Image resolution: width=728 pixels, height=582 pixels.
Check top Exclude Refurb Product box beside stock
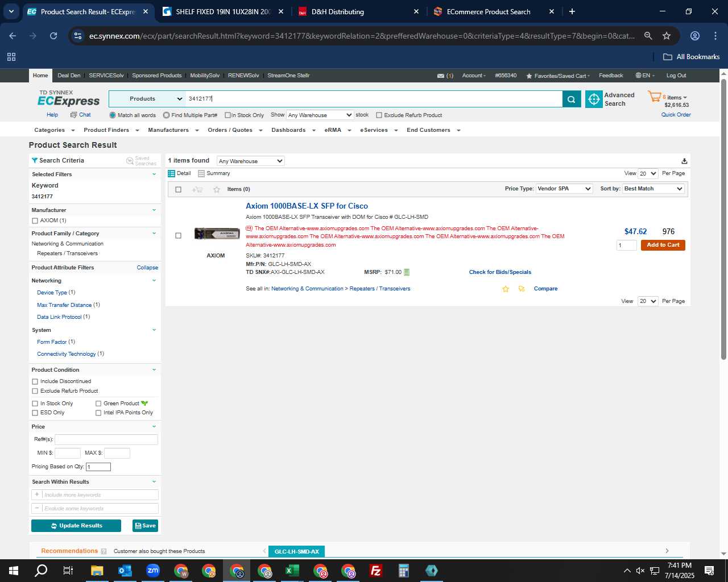[x=379, y=115]
